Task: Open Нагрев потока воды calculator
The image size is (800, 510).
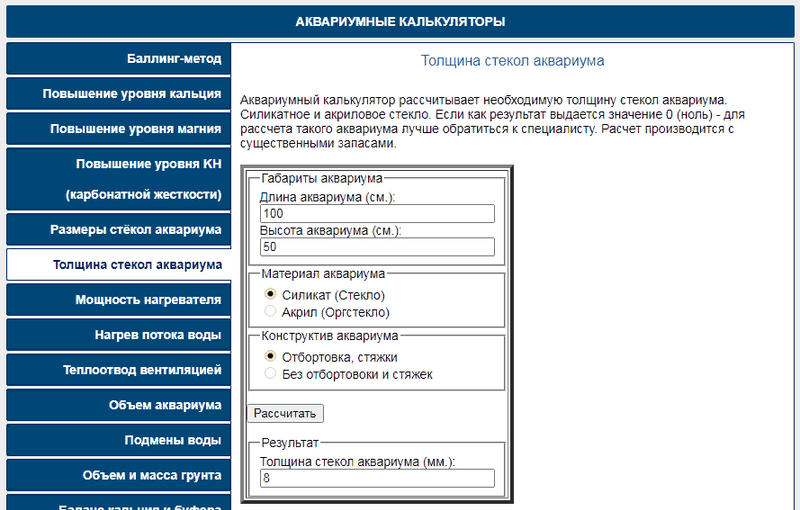Action: click(118, 335)
